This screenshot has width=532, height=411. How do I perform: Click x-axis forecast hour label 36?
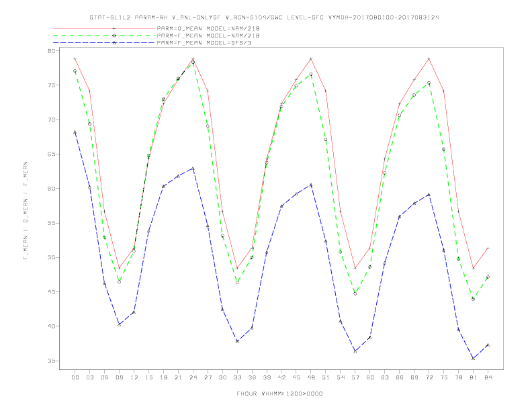(x=252, y=377)
